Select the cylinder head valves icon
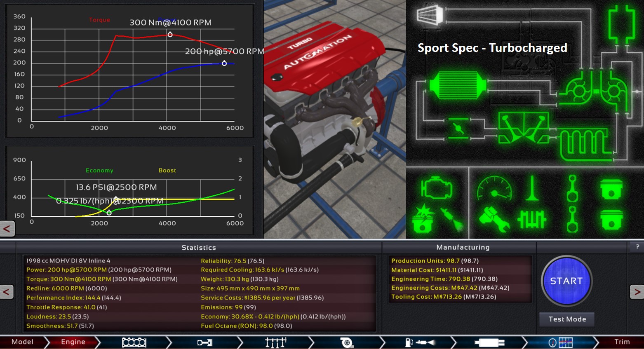 coord(524,128)
